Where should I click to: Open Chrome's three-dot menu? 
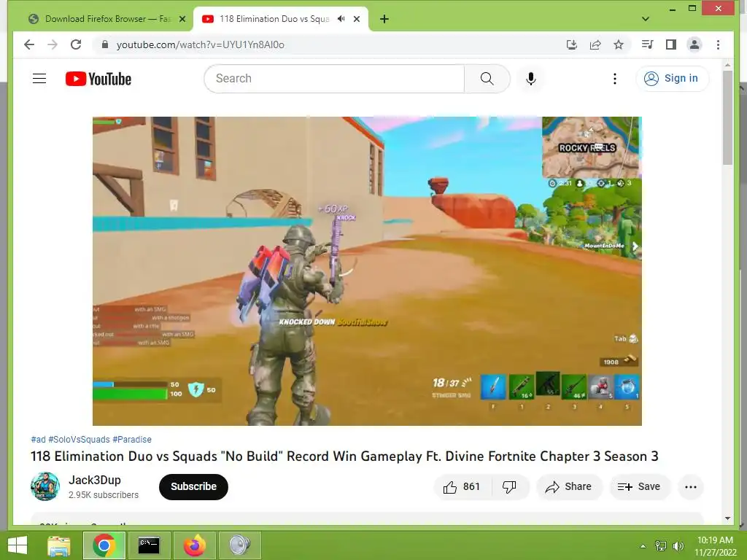coord(718,44)
